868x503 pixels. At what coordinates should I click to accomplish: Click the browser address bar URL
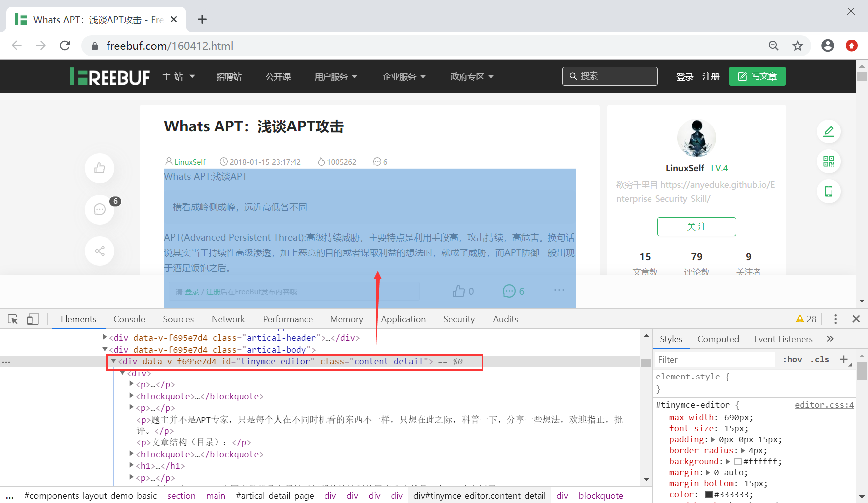click(170, 46)
